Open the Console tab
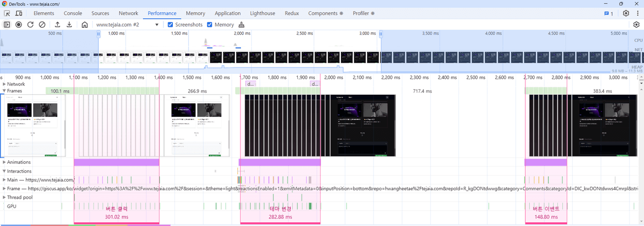The width and height of the screenshot is (644, 226). (x=73, y=13)
